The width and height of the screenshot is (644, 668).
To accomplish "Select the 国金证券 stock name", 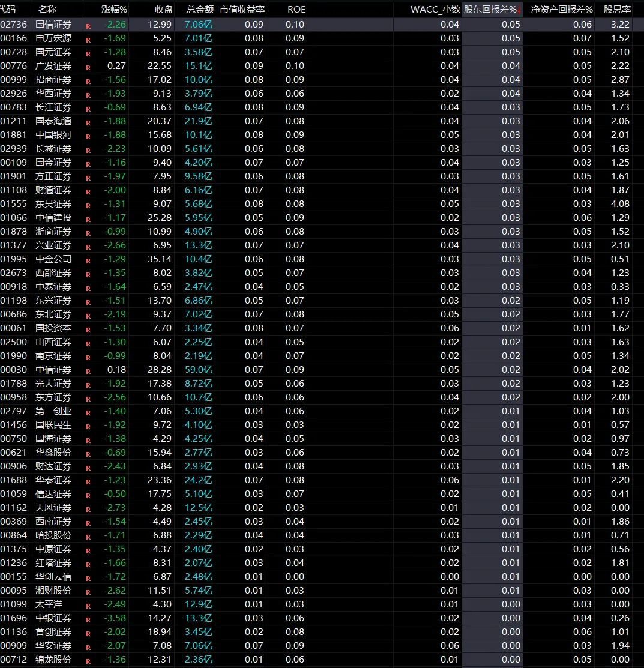I will (x=53, y=162).
